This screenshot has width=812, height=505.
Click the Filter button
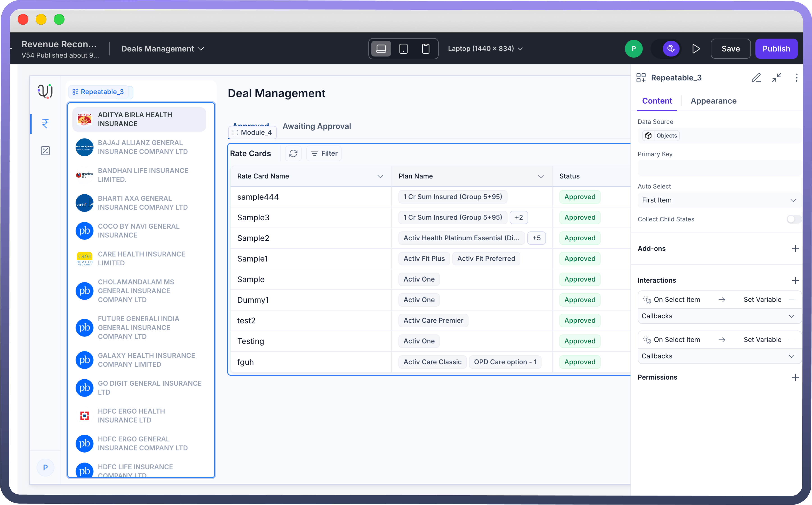pyautogui.click(x=324, y=153)
